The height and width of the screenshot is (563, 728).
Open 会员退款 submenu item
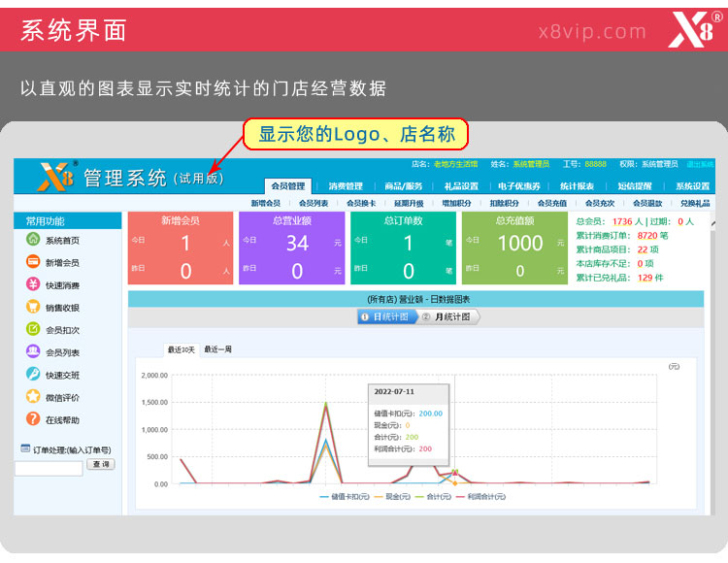click(x=647, y=203)
